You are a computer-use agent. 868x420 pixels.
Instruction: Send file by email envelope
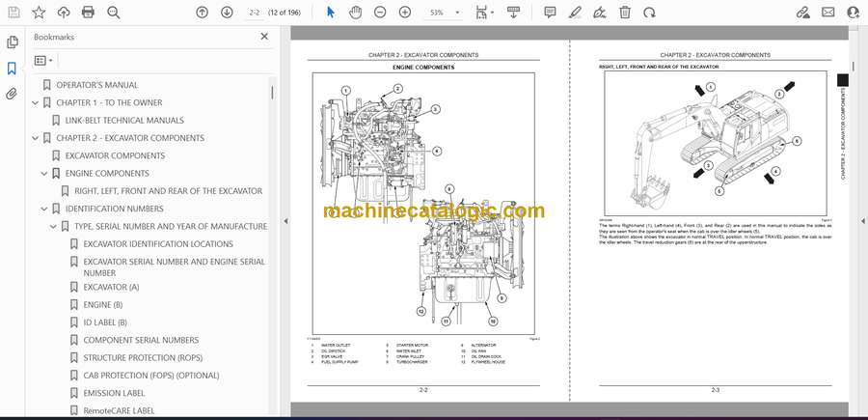[828, 13]
